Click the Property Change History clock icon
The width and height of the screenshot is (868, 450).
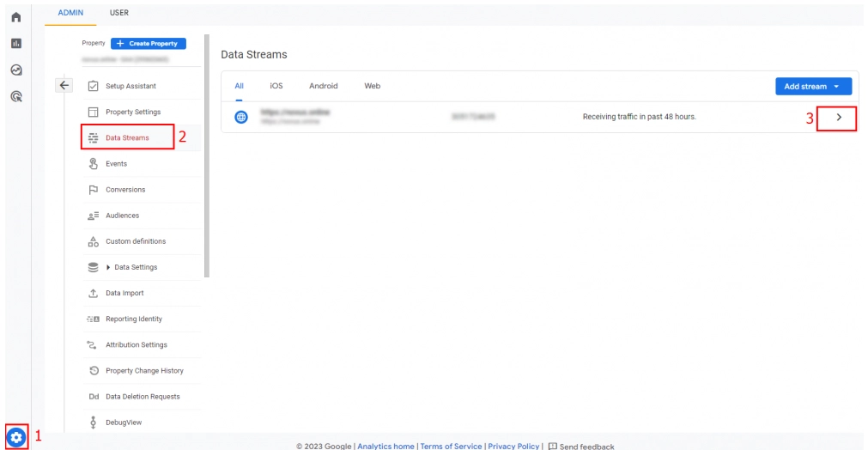94,370
